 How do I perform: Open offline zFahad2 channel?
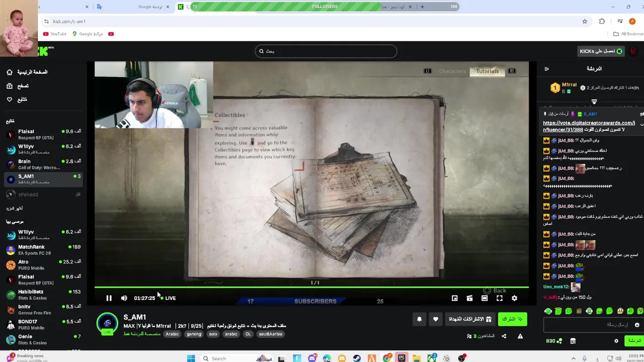click(43, 194)
